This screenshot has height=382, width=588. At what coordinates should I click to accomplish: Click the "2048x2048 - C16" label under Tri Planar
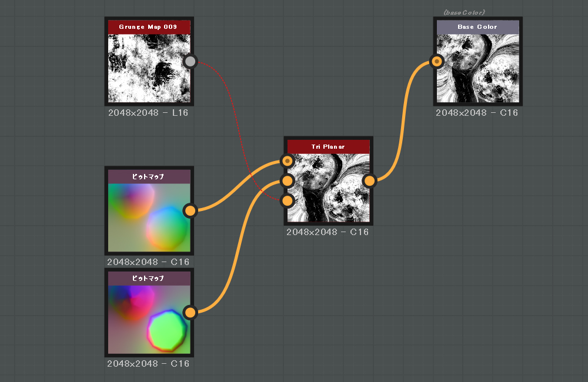(x=328, y=232)
